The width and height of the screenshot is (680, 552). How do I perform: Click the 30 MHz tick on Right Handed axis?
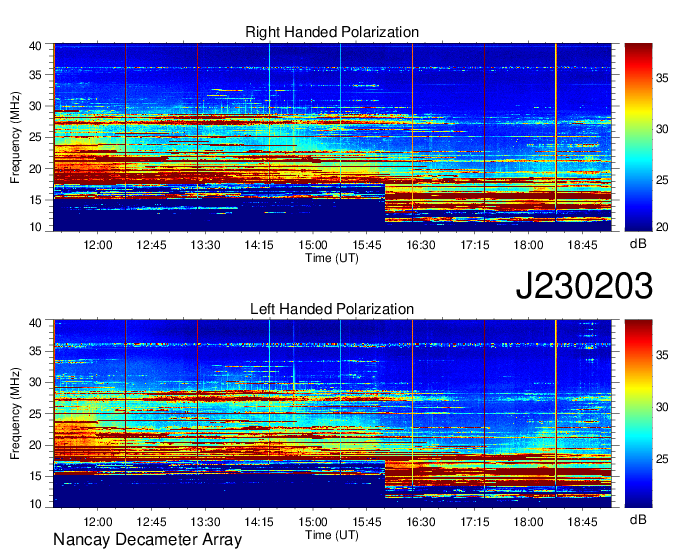35,106
